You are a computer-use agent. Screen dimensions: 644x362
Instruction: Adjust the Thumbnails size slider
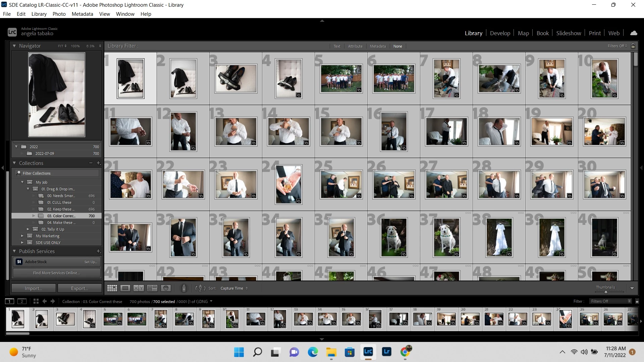[606, 292]
